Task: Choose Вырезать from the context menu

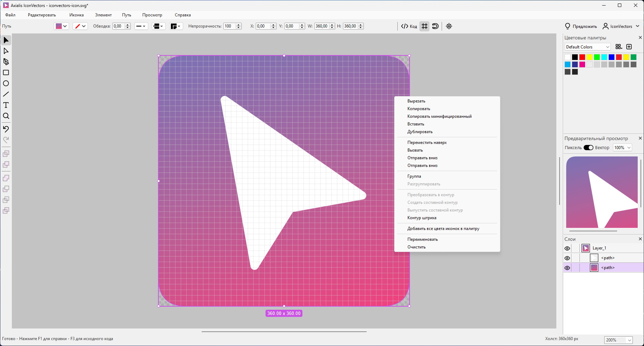Action: pos(447,101)
